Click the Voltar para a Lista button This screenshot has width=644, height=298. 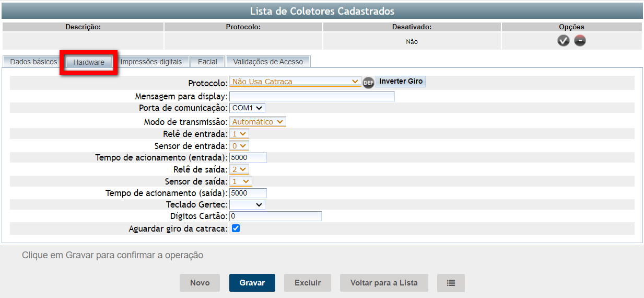click(x=384, y=283)
